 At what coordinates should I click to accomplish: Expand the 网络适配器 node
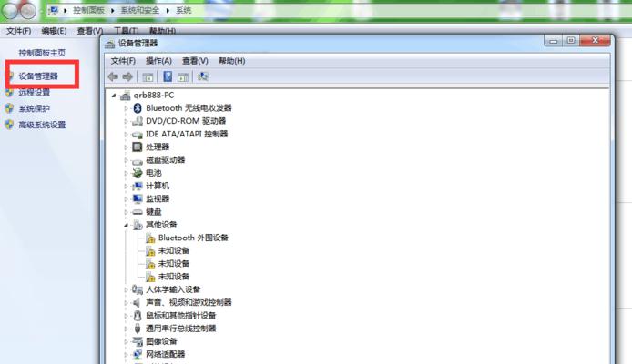tap(126, 355)
